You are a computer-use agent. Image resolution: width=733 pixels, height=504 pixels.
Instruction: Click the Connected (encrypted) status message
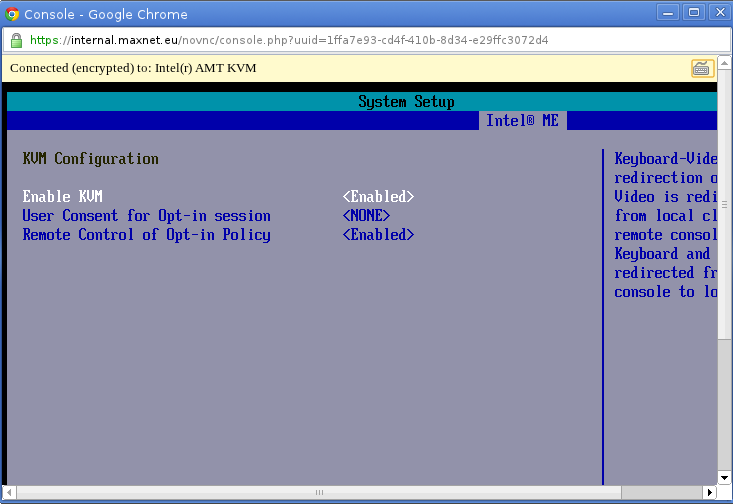tap(133, 68)
